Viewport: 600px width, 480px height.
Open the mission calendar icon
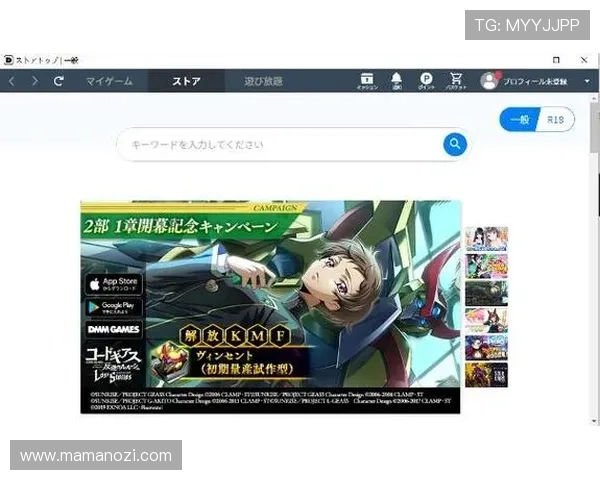tap(367, 81)
